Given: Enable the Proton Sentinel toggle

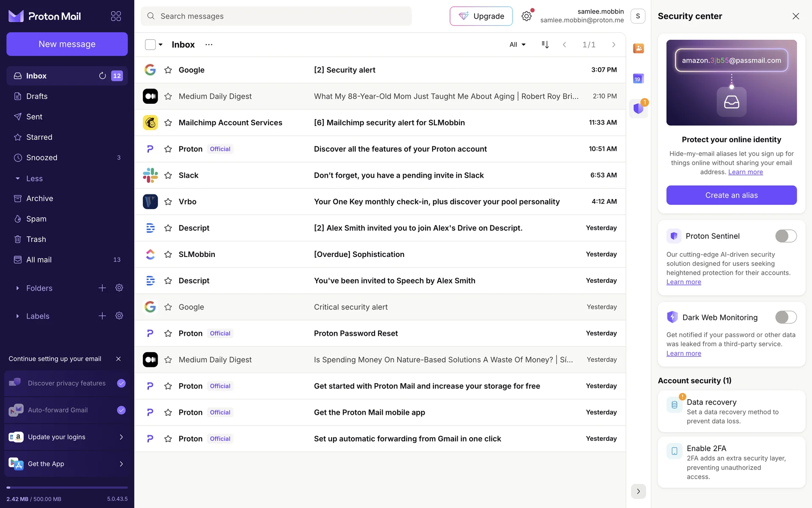Looking at the screenshot, I should coord(785,236).
